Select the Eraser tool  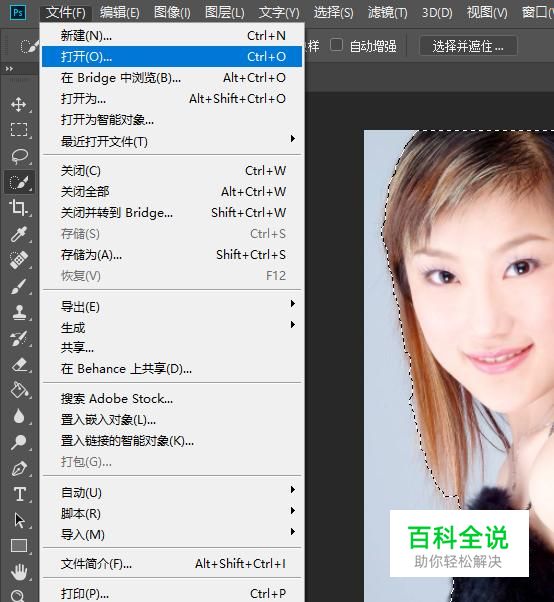(x=18, y=364)
